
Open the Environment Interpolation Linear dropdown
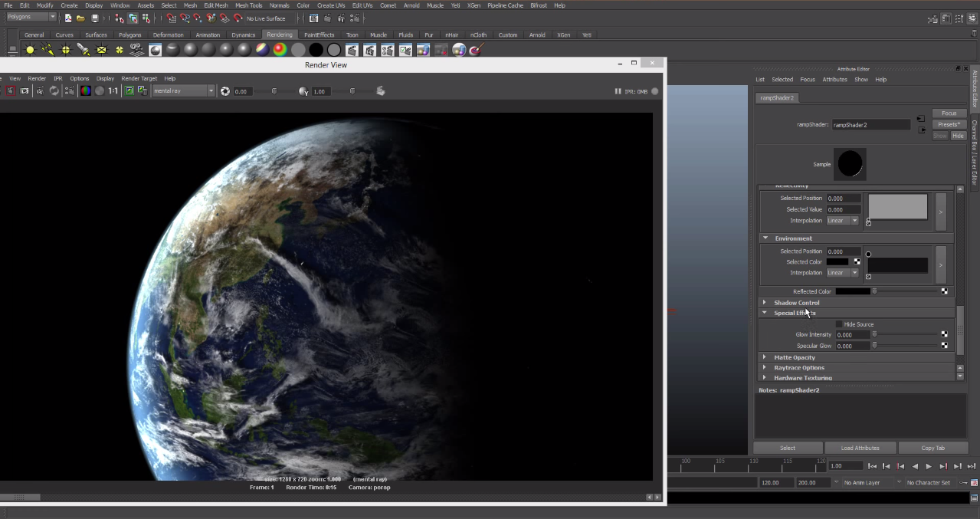pyautogui.click(x=842, y=273)
